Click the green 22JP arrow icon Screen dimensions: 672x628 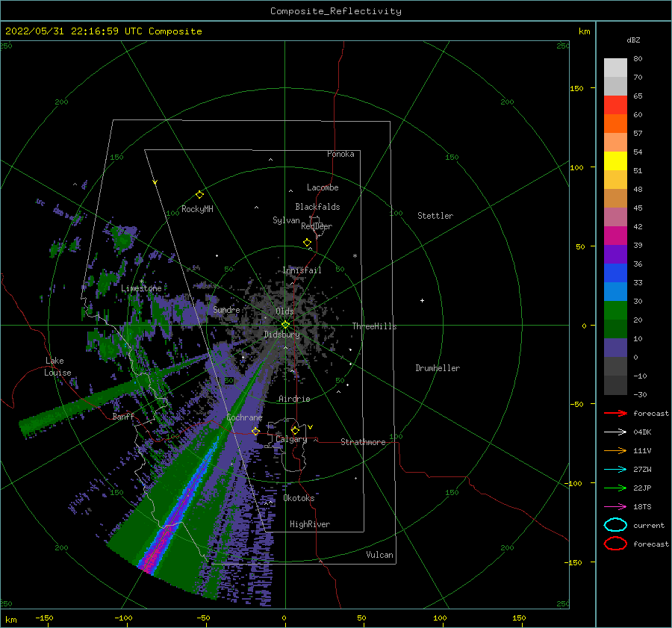615,488
